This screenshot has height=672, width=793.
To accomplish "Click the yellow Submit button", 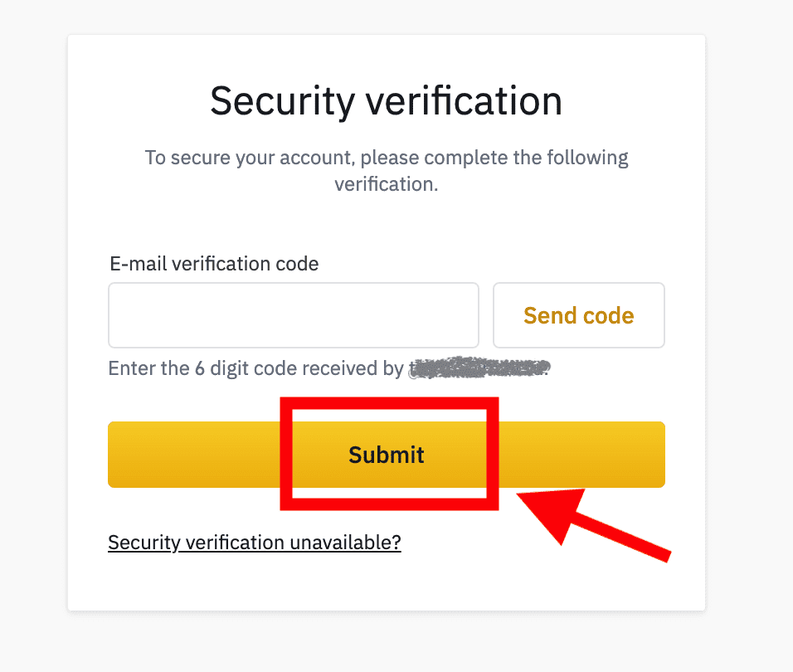I will (387, 454).
